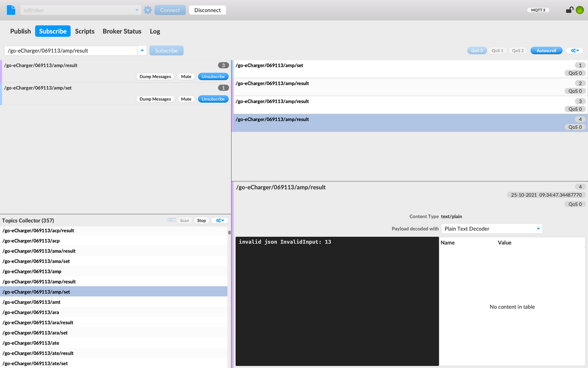This screenshot has width=588, height=368.
Task: Open the Scripts tab
Action: pyautogui.click(x=85, y=31)
